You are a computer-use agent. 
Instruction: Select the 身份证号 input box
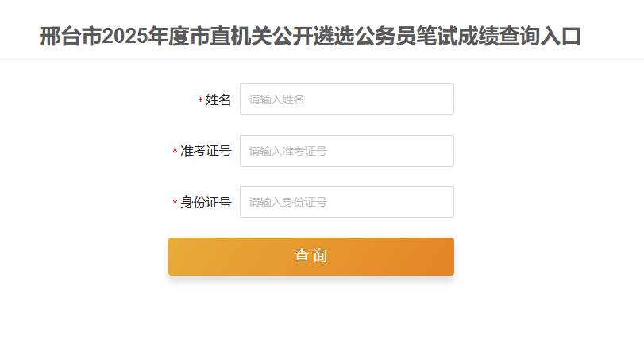click(346, 202)
